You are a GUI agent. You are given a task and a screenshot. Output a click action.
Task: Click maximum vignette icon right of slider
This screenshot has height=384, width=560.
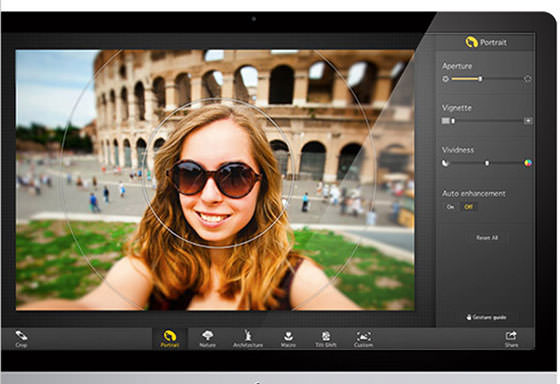[x=528, y=121]
